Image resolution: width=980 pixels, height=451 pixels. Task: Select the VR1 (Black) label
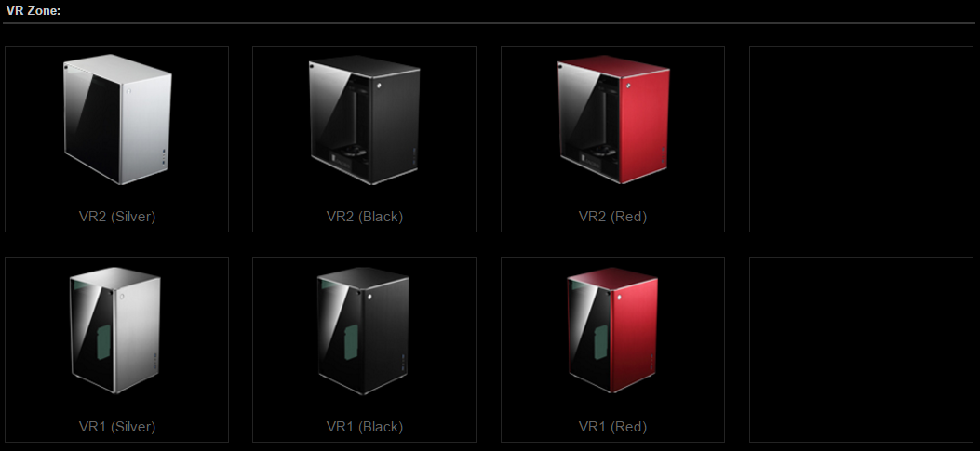tap(365, 427)
